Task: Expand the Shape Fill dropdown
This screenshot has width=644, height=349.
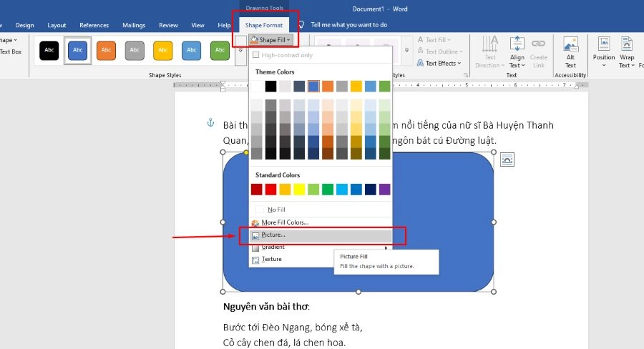Action: [271, 40]
